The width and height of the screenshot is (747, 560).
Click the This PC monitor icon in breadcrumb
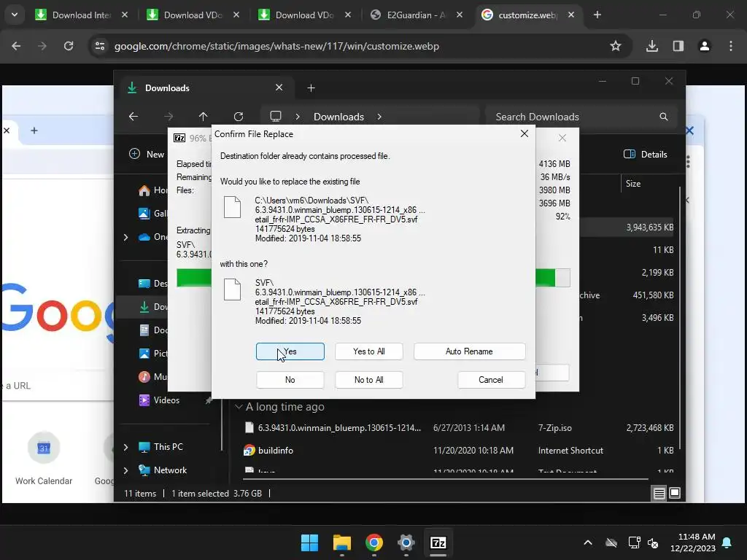(275, 116)
